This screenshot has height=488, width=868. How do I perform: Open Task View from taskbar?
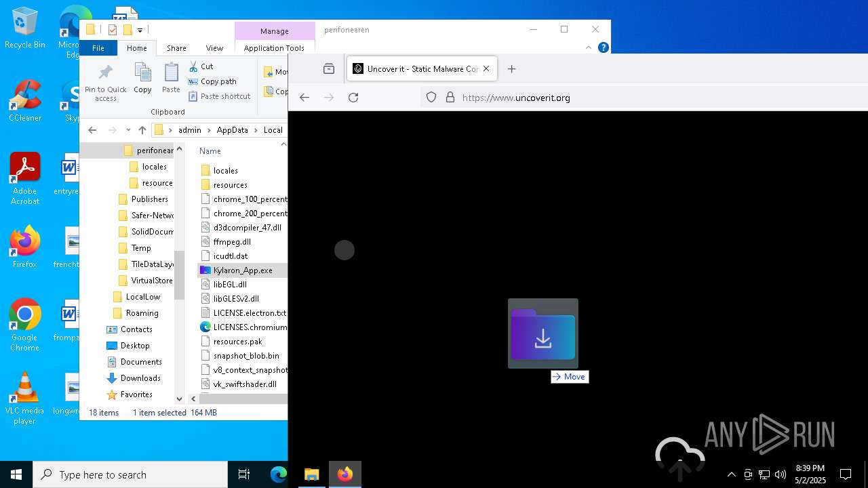coord(244,474)
